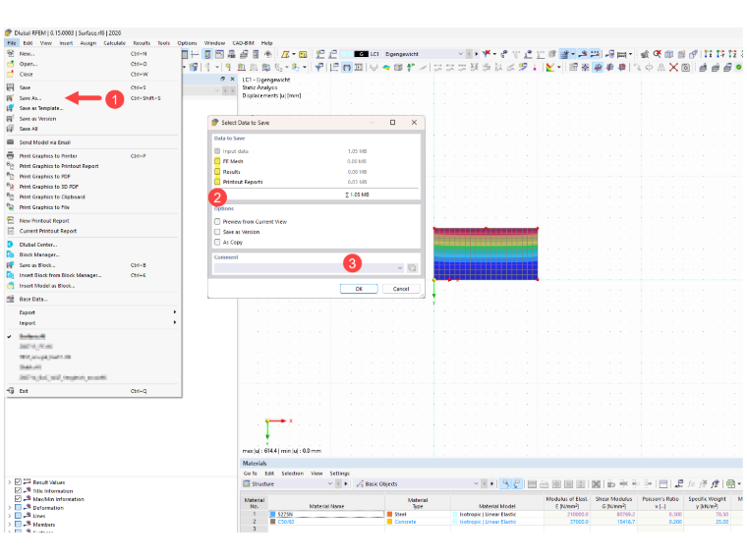
Task: Click the red X delete icon in toolbar
Action: pos(673,68)
